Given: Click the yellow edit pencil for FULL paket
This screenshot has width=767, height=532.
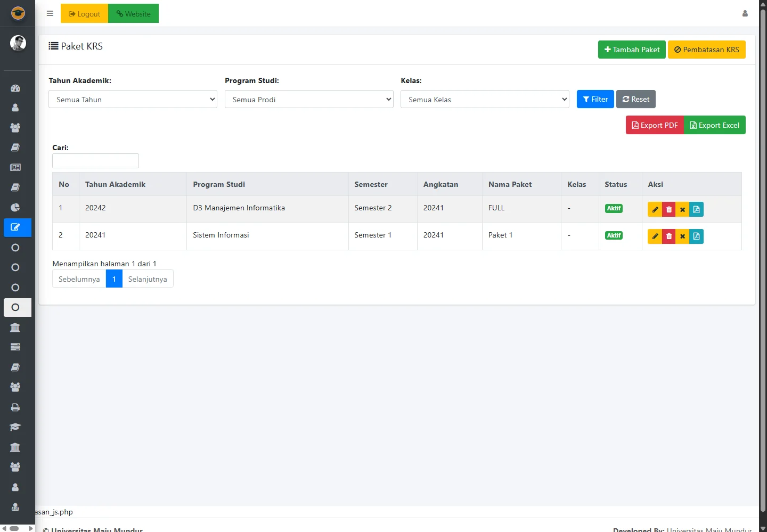Looking at the screenshot, I should pos(655,209).
